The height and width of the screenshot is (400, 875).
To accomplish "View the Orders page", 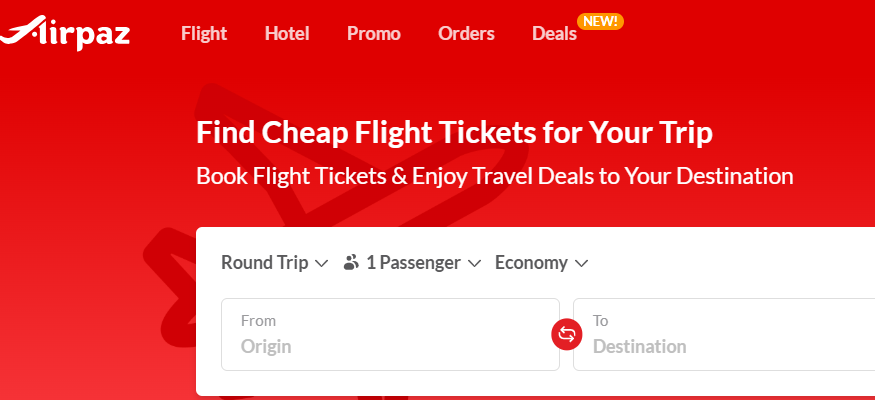I will tap(466, 34).
